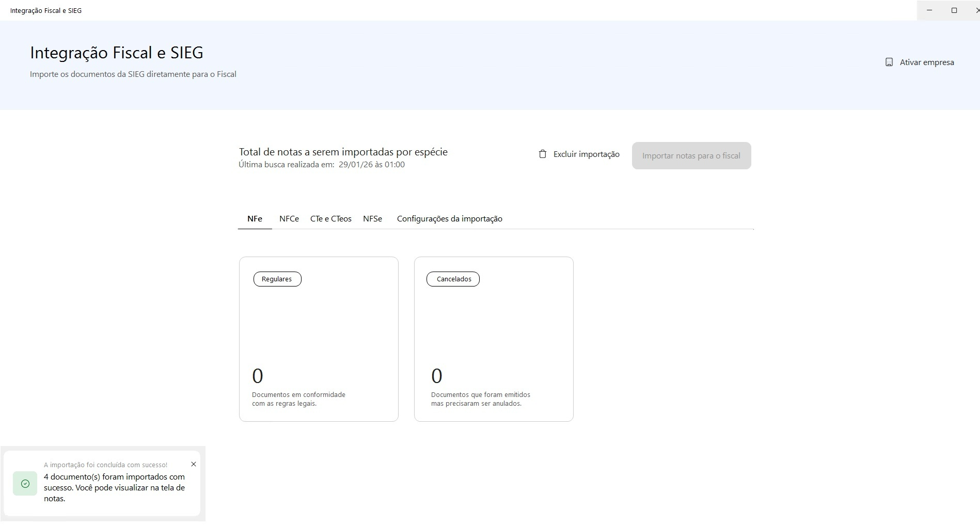
Task: Go to the NFSe tab
Action: pyautogui.click(x=372, y=219)
